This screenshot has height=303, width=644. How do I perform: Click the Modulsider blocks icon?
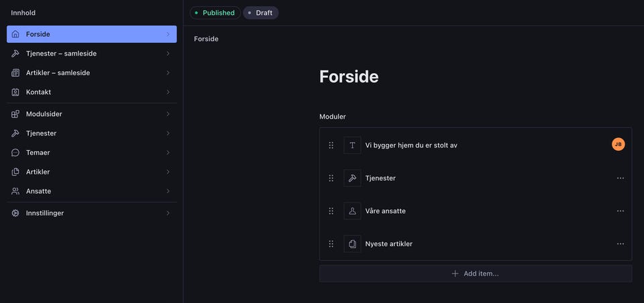[15, 114]
